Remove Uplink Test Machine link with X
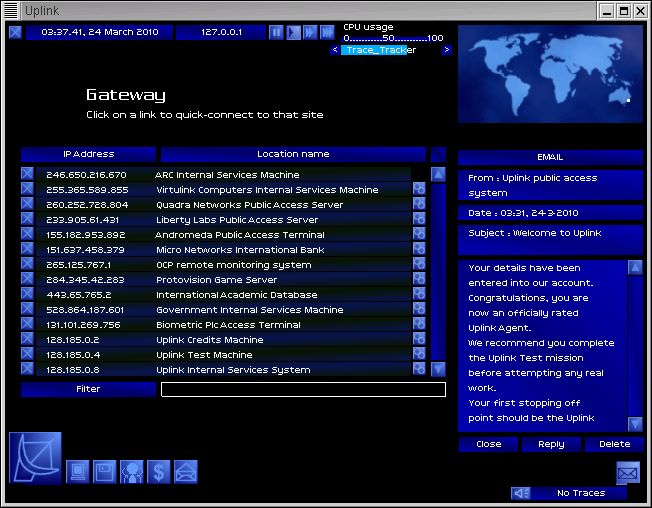The image size is (652, 508). tap(27, 353)
